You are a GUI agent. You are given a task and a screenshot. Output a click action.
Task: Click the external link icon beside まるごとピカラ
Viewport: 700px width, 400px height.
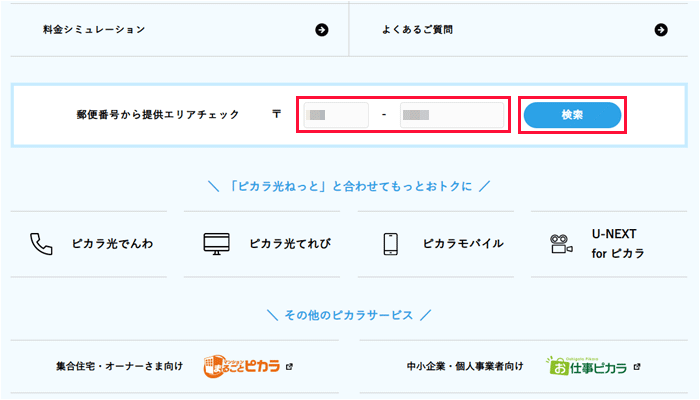pyautogui.click(x=289, y=367)
